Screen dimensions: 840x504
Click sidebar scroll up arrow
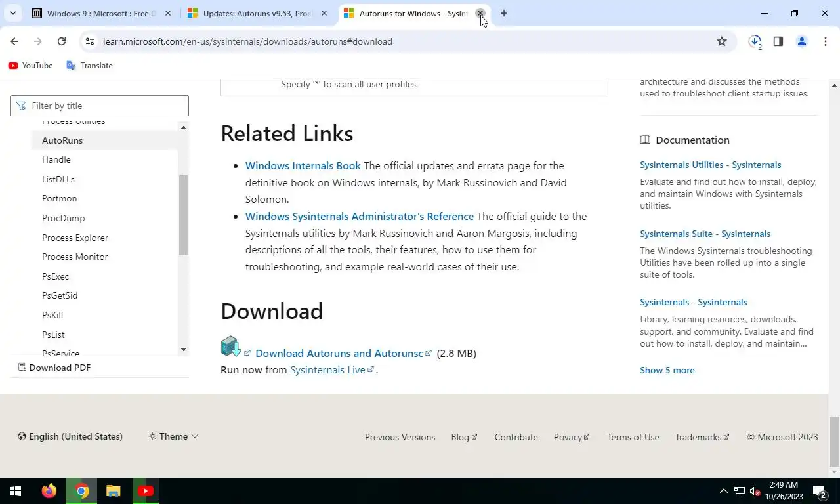183,127
